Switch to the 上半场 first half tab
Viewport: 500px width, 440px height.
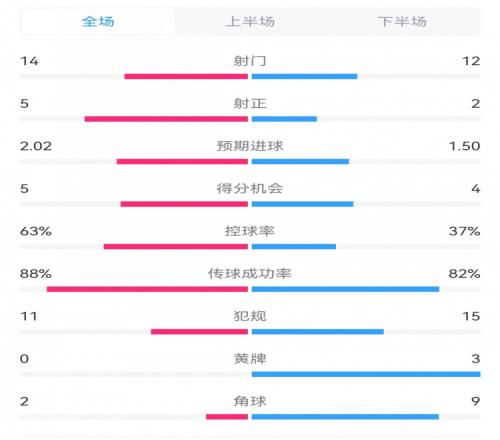point(250,22)
